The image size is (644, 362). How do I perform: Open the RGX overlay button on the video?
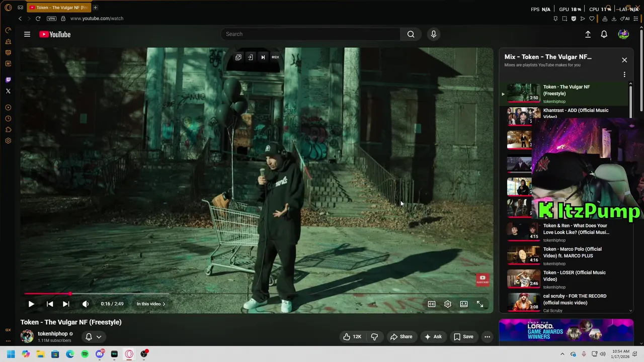[x=275, y=57]
